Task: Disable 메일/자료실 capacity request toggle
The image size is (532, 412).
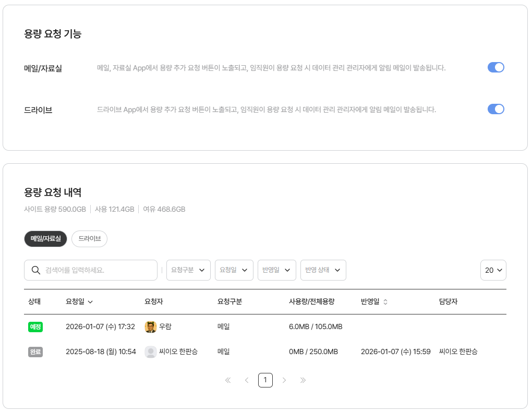Action: [495, 67]
